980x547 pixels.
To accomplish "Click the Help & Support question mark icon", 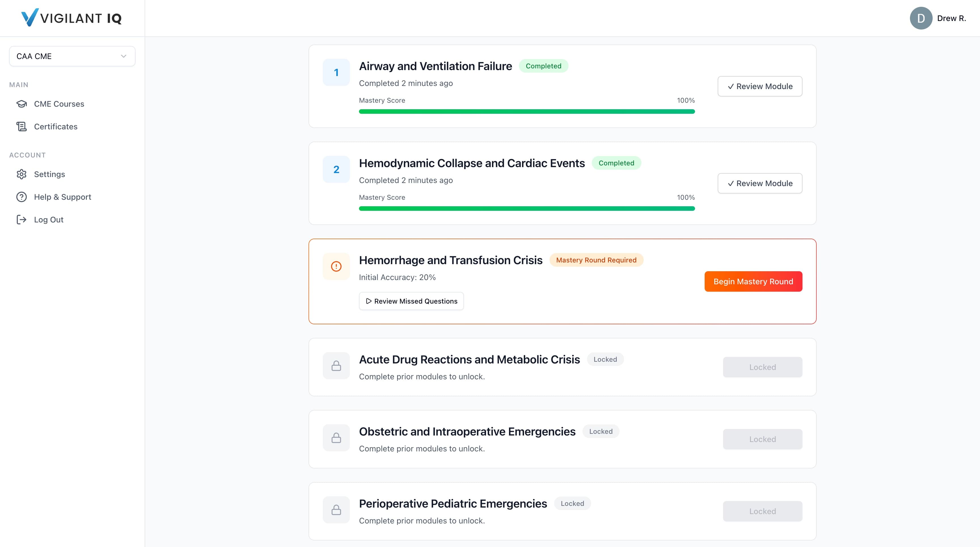I will (22, 197).
